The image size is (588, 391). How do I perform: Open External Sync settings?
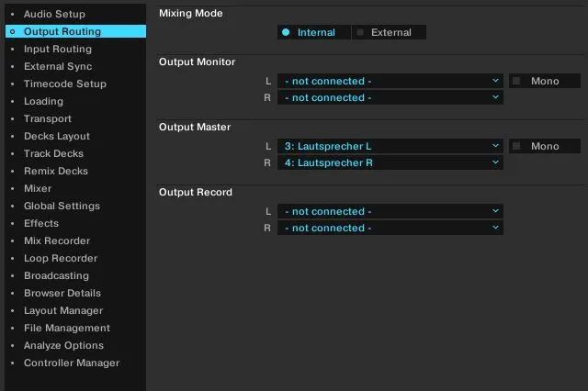[57, 66]
